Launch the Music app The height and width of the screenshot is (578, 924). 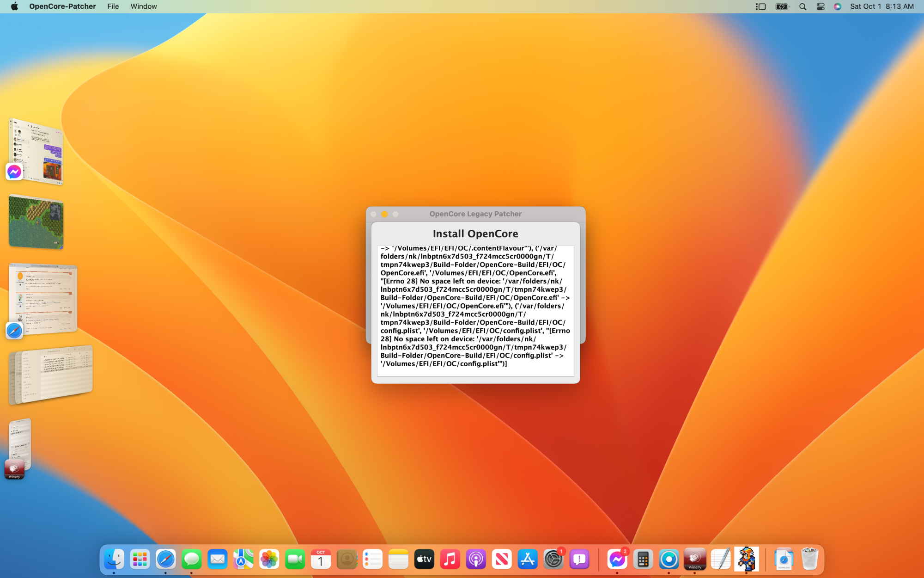tap(450, 560)
